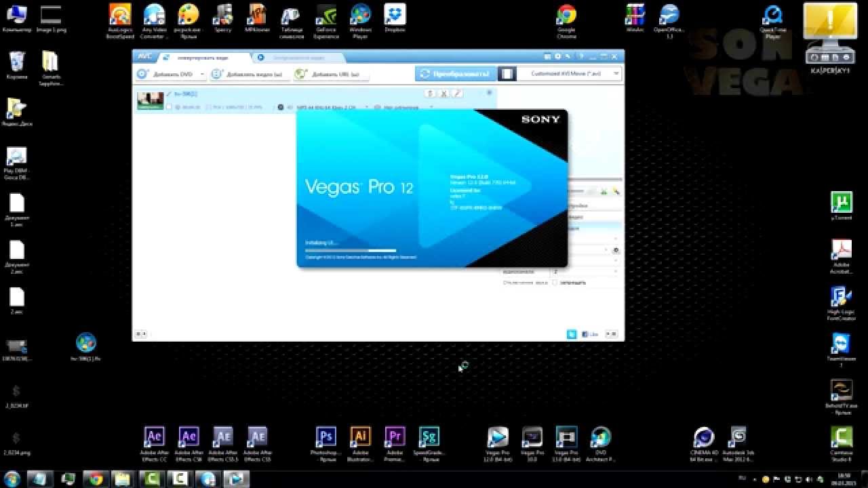
Task: Select the Компьютер desktop icon
Action: click(x=17, y=18)
